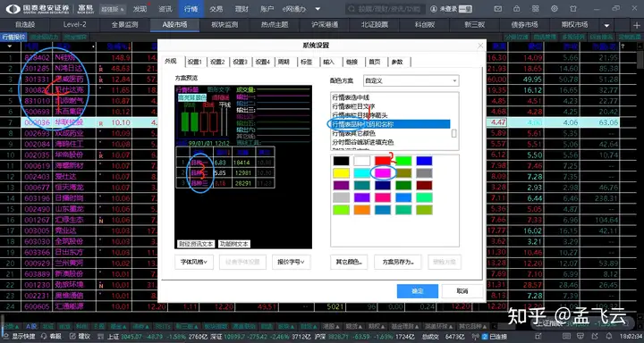This screenshot has width=644, height=343.
Task: Expand the 配色方案 combo box
Action: point(411,80)
